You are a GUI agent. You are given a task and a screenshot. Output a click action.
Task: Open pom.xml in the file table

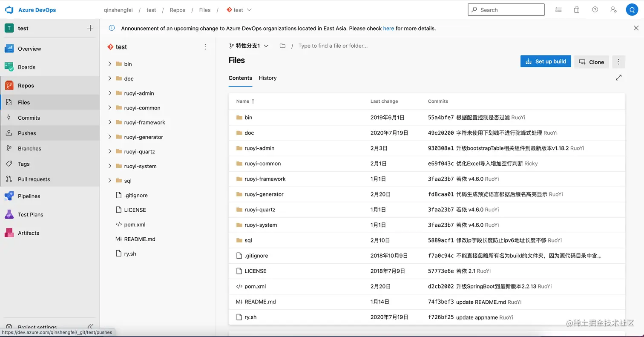pyautogui.click(x=255, y=286)
